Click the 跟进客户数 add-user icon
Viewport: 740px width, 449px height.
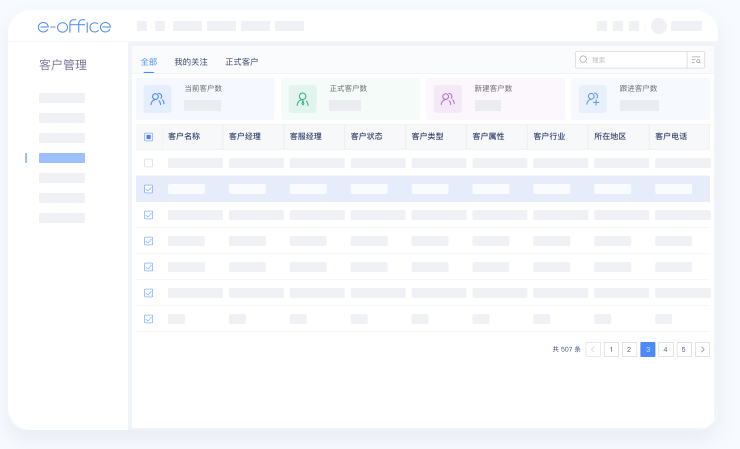coord(592,99)
